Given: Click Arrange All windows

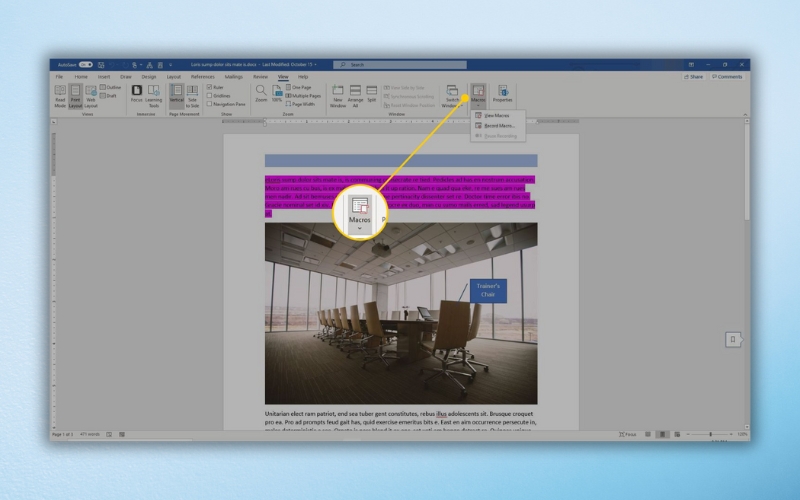Looking at the screenshot, I should (x=355, y=96).
